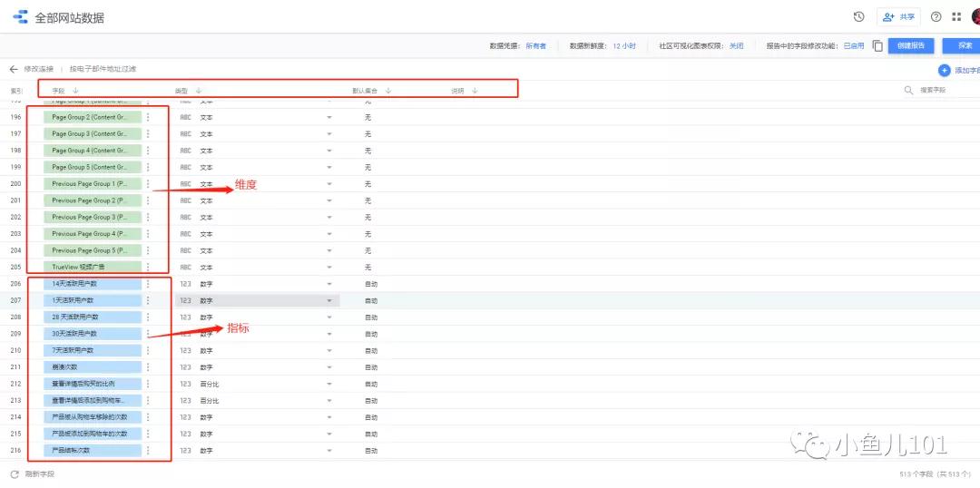
Task: Click ABC 文本 type in row 203
Action: [196, 234]
